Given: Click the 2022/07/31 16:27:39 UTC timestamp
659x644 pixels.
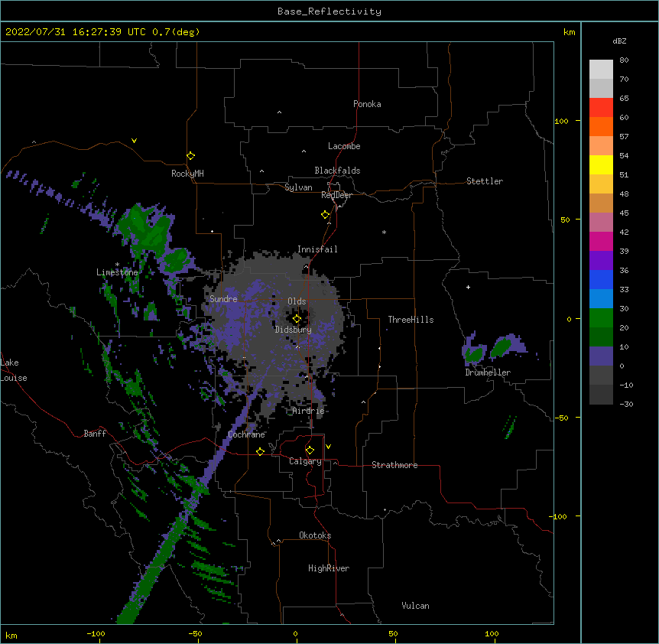Looking at the screenshot, I should [76, 32].
